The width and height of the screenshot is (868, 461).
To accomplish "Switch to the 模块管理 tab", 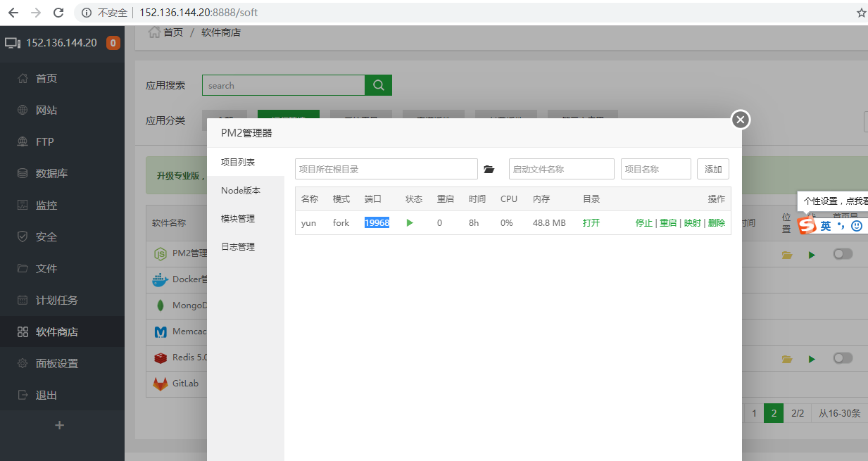I will [238, 219].
